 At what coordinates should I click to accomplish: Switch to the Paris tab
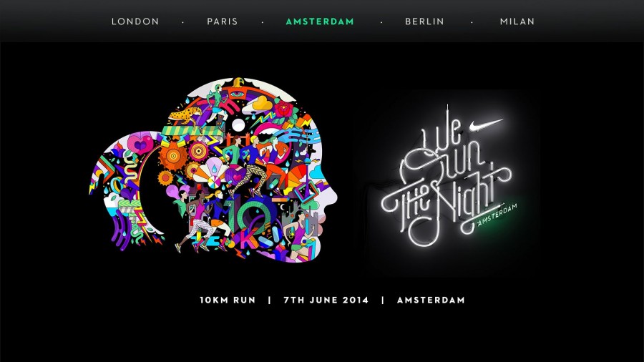tap(223, 21)
